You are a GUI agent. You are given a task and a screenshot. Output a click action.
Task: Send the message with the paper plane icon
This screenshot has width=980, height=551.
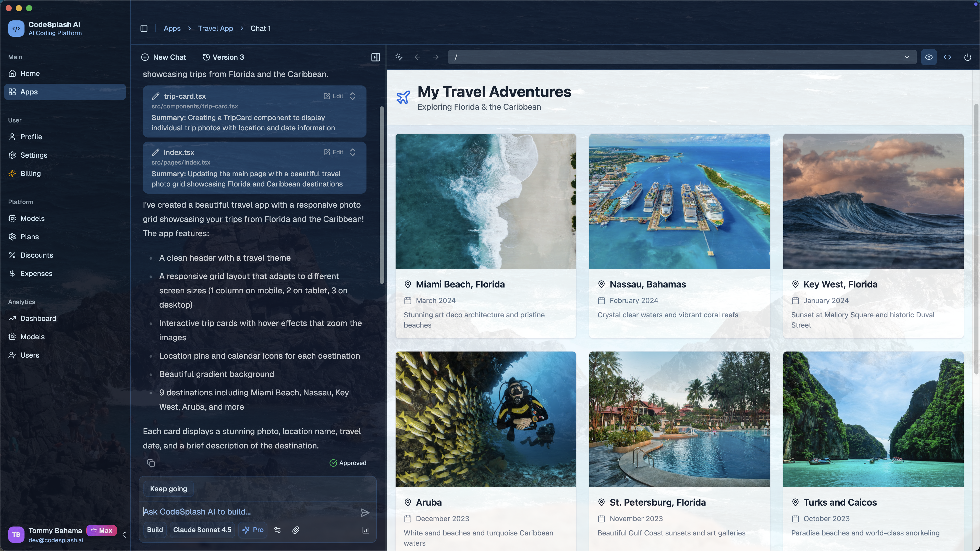tap(364, 512)
